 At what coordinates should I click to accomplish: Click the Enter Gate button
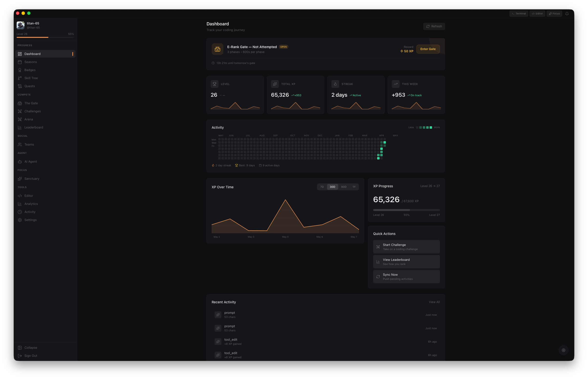coord(428,49)
